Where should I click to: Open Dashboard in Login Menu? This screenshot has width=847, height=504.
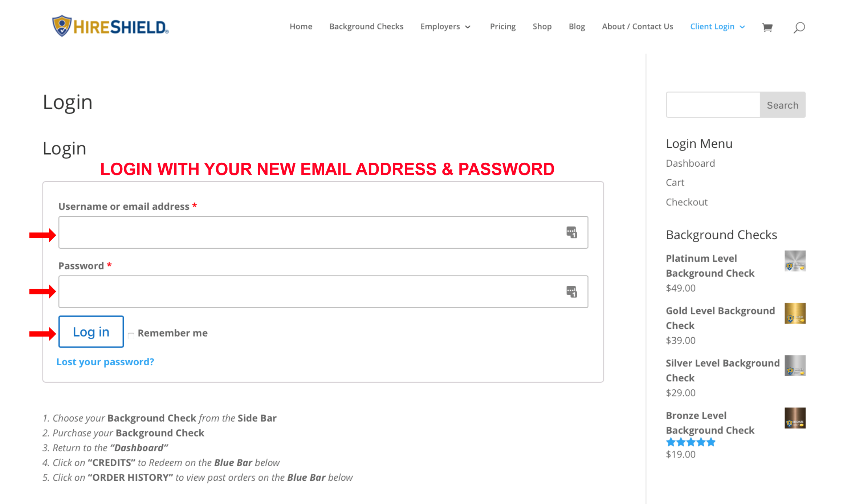click(690, 163)
